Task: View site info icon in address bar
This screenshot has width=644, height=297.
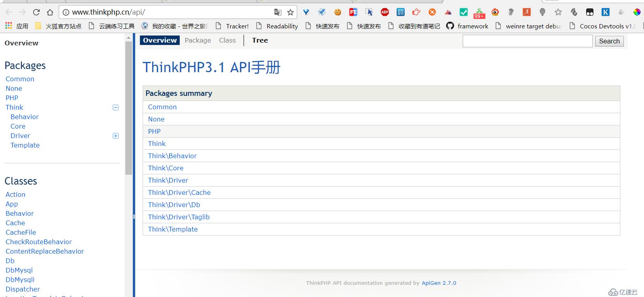Action: (66, 12)
